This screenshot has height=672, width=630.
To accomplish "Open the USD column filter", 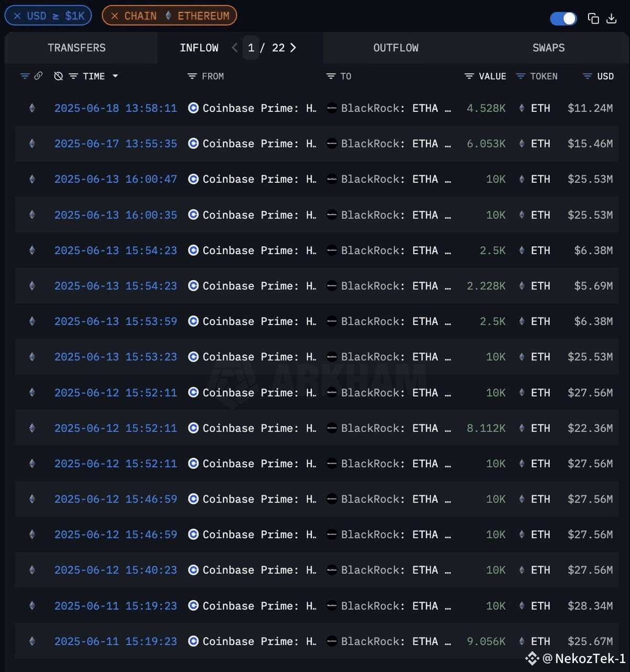I will pyautogui.click(x=587, y=76).
